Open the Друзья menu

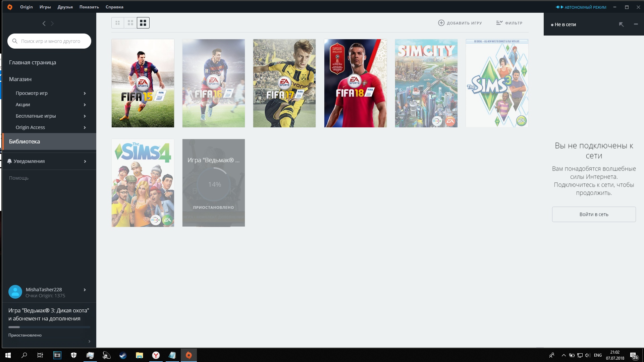coord(65,7)
